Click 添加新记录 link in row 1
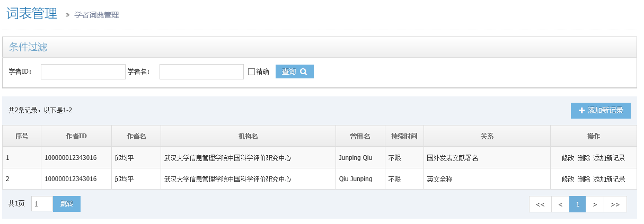The width and height of the screenshot is (644, 224). click(610, 158)
